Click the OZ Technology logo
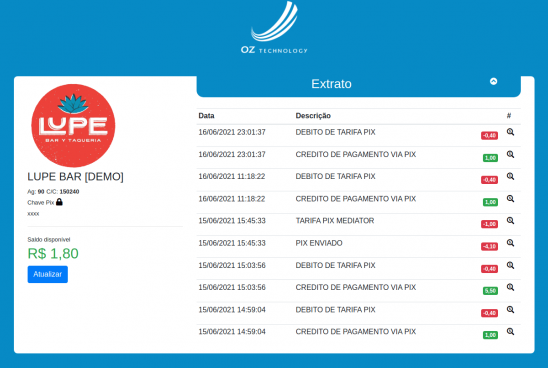 coord(274,28)
